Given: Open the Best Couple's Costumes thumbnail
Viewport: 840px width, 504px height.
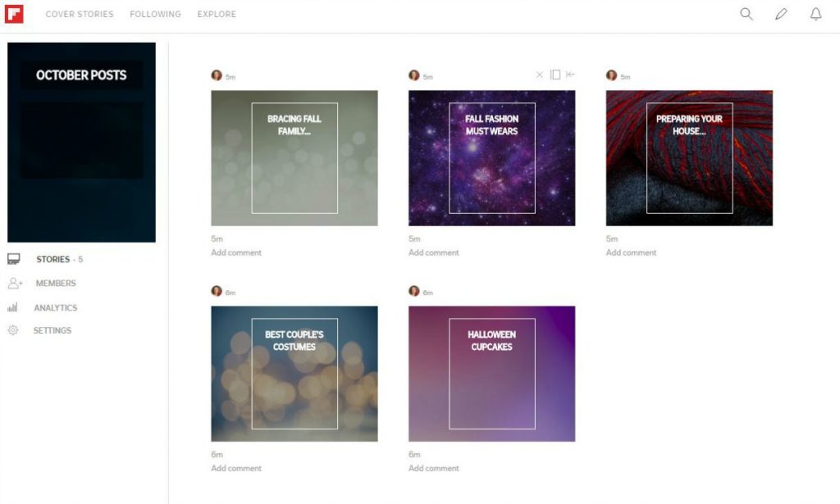Looking at the screenshot, I should point(294,374).
